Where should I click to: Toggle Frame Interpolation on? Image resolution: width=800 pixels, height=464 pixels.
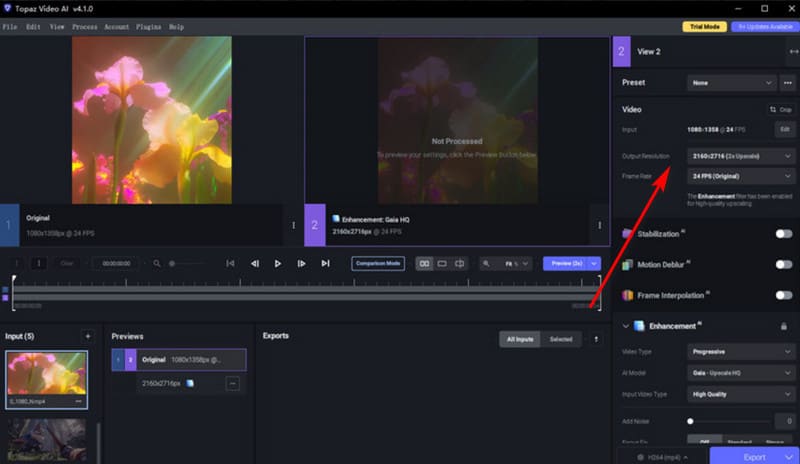783,296
